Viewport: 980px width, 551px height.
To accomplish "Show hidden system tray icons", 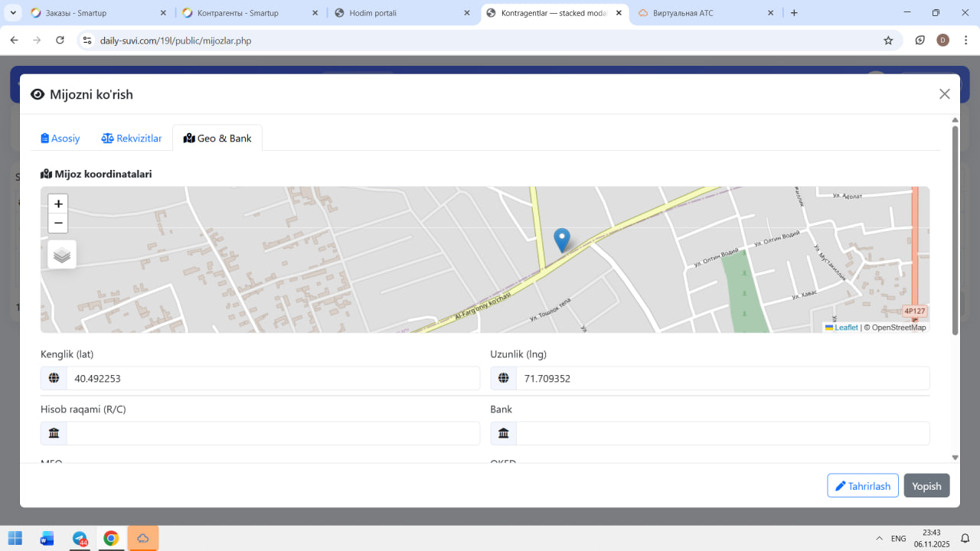I will (877, 539).
